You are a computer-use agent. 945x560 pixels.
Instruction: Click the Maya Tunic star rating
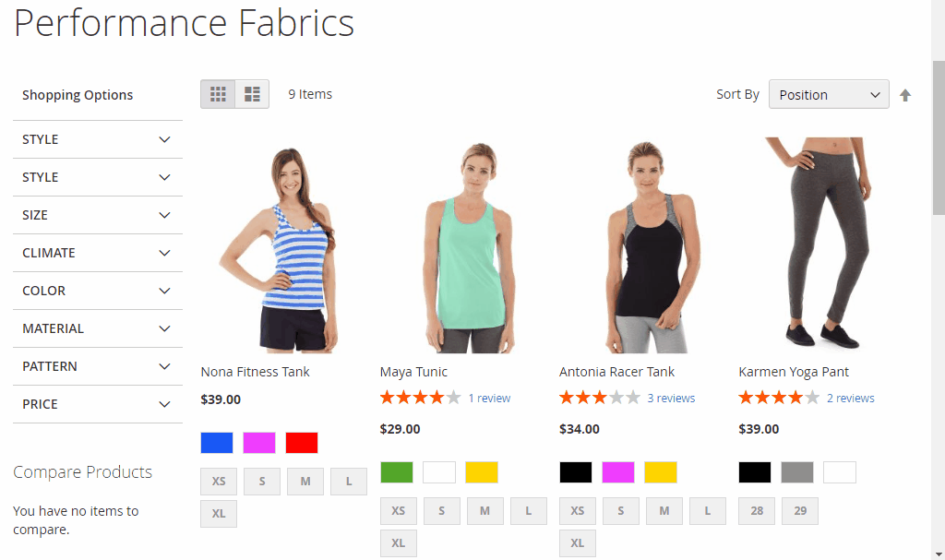tap(420, 398)
